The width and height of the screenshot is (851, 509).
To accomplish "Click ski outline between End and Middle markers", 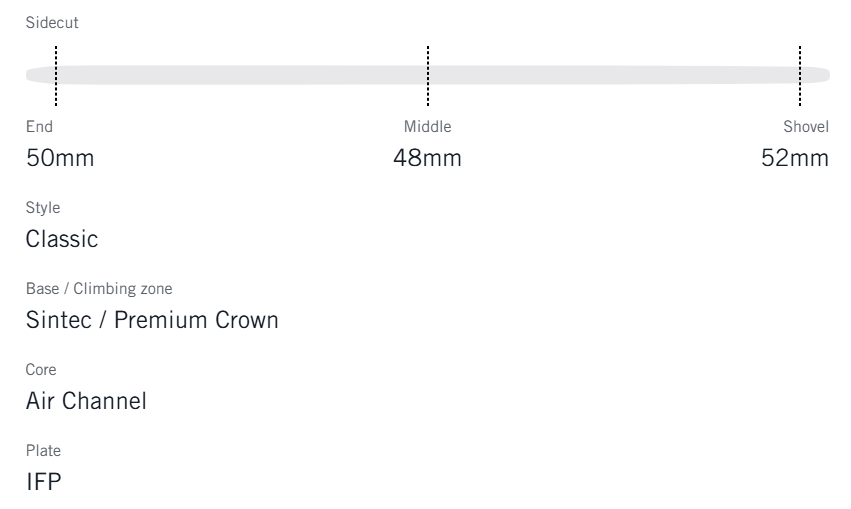I will coord(240,75).
